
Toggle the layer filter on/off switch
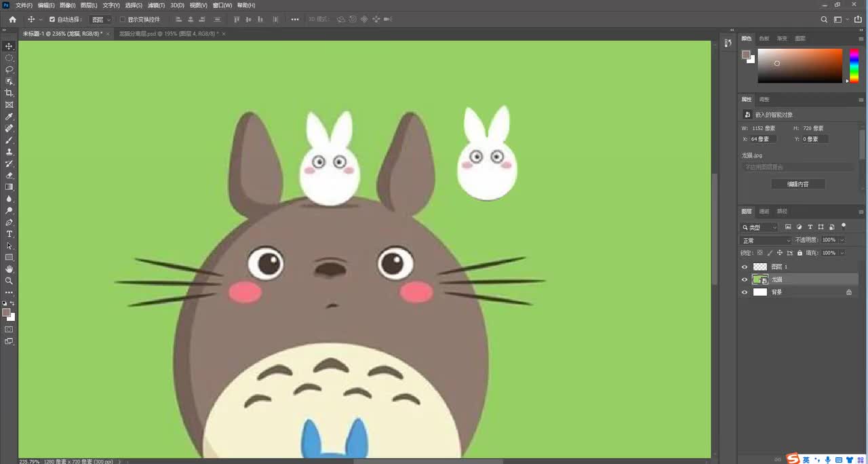pos(844,226)
